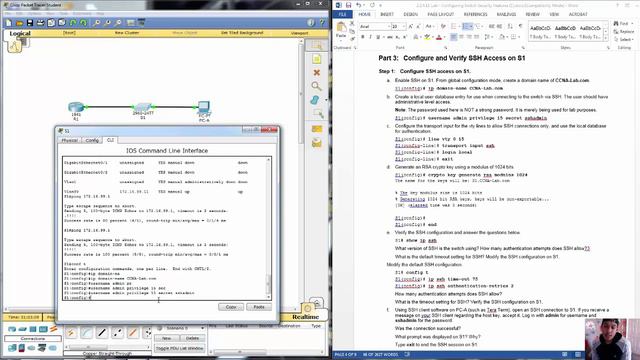This screenshot has height=360, width=640.
Task: Select the Add Complex PDU envelope
Action: 317,143
